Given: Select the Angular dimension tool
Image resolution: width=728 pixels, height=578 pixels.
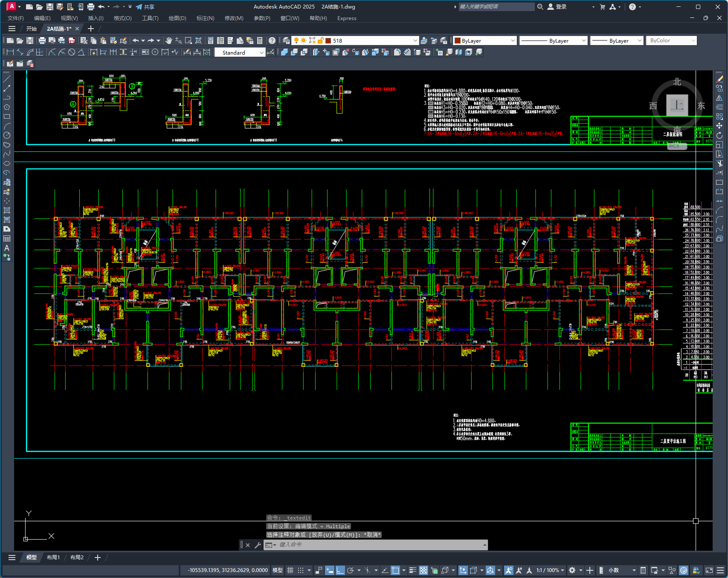Looking at the screenshot, I should (x=81, y=52).
